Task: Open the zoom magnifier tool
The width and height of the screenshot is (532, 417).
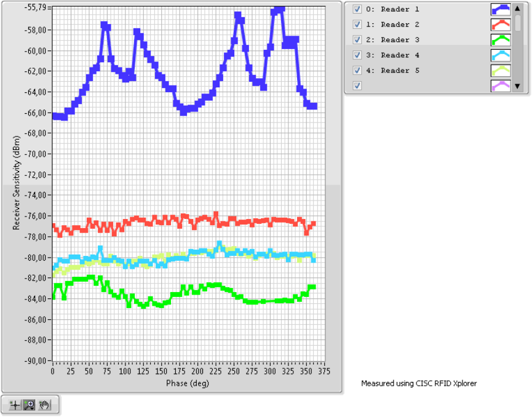Action: 28,405
